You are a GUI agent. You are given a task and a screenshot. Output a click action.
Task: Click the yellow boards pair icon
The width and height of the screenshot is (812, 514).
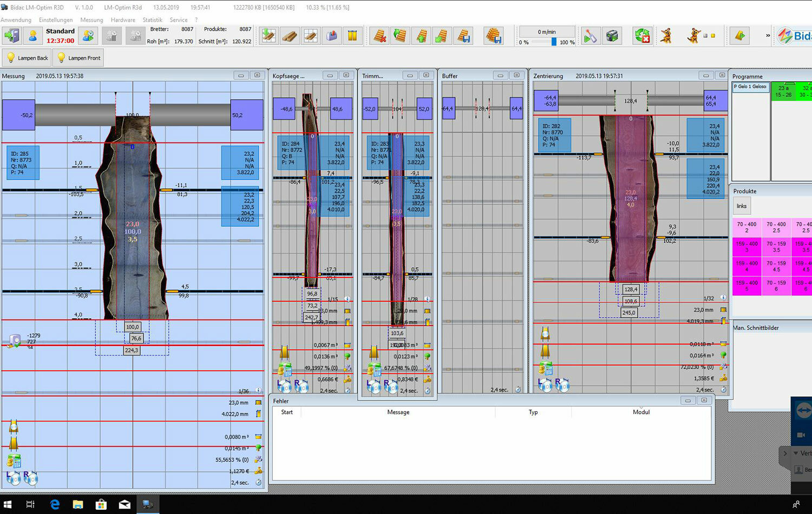(x=352, y=36)
